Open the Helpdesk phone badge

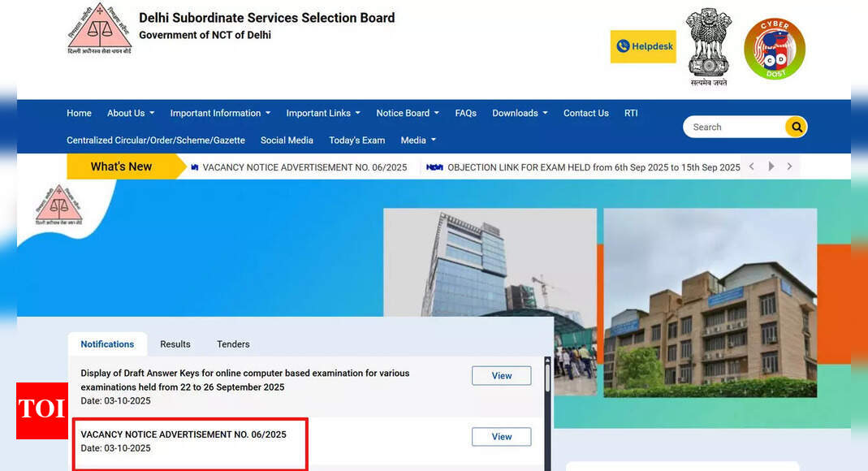click(643, 46)
